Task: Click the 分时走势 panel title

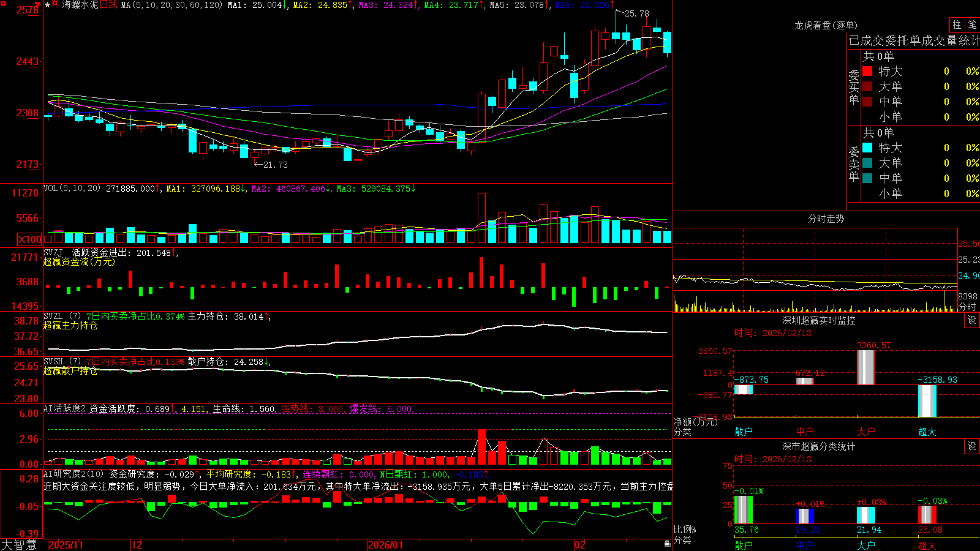Action: [826, 219]
